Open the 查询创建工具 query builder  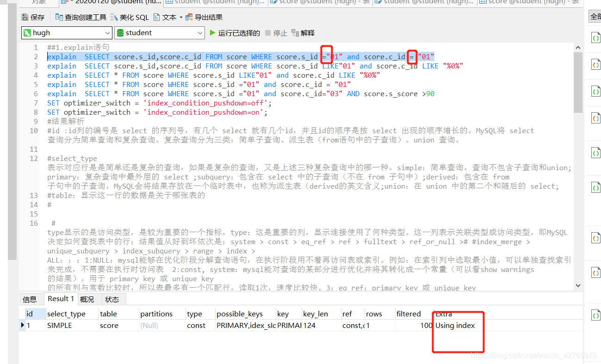81,18
